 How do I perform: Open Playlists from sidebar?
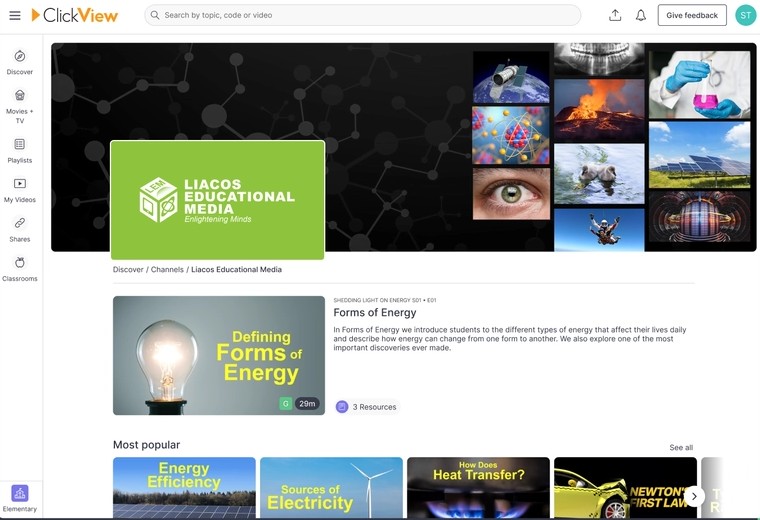pos(20,151)
